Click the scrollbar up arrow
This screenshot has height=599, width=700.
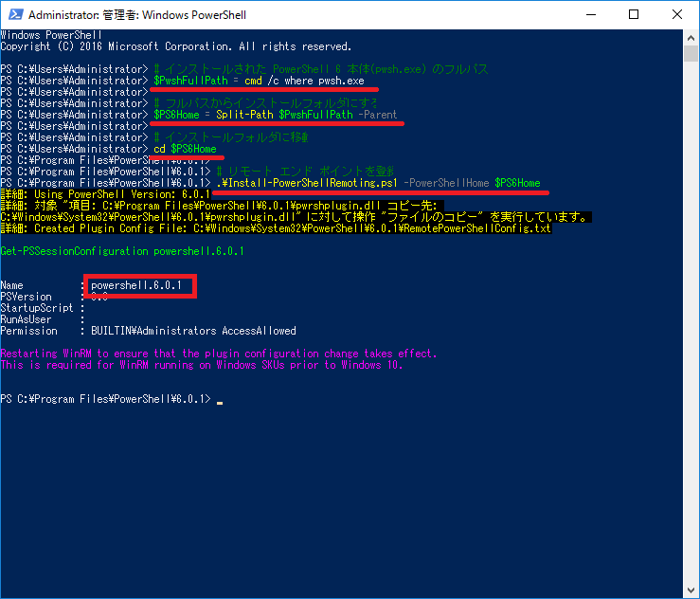click(x=691, y=38)
